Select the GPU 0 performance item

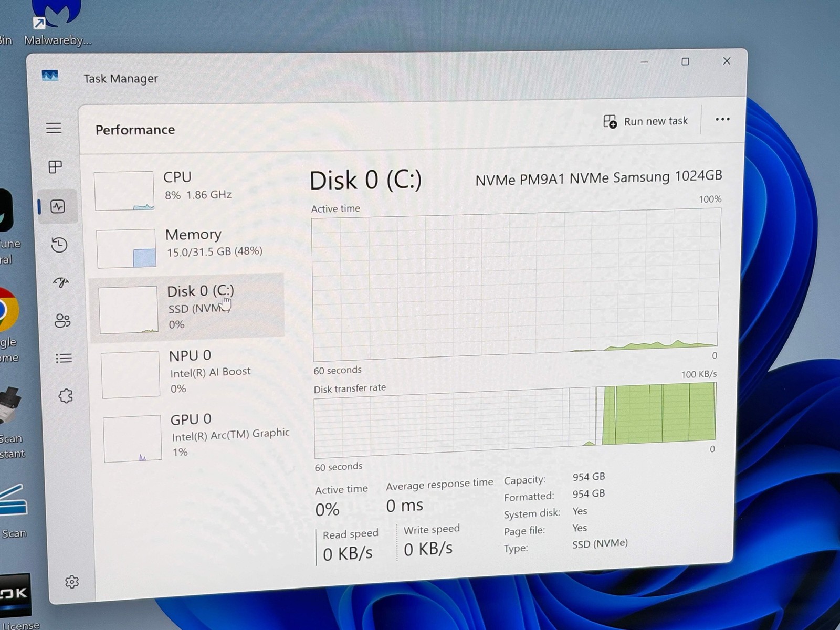[x=195, y=437]
